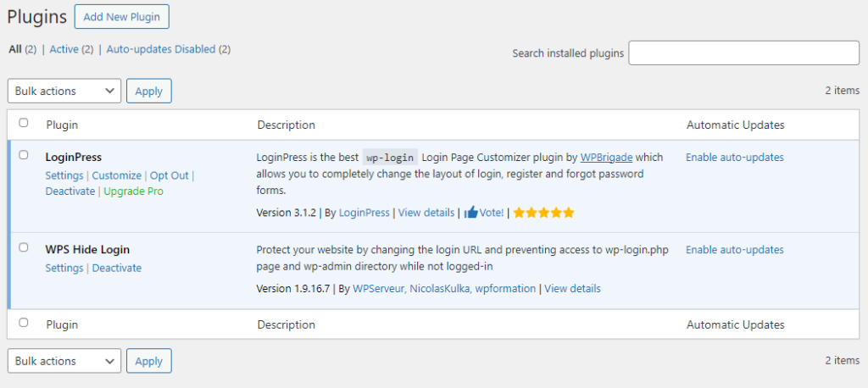Click the top Plugin column header
868x388 pixels.
[62, 125]
